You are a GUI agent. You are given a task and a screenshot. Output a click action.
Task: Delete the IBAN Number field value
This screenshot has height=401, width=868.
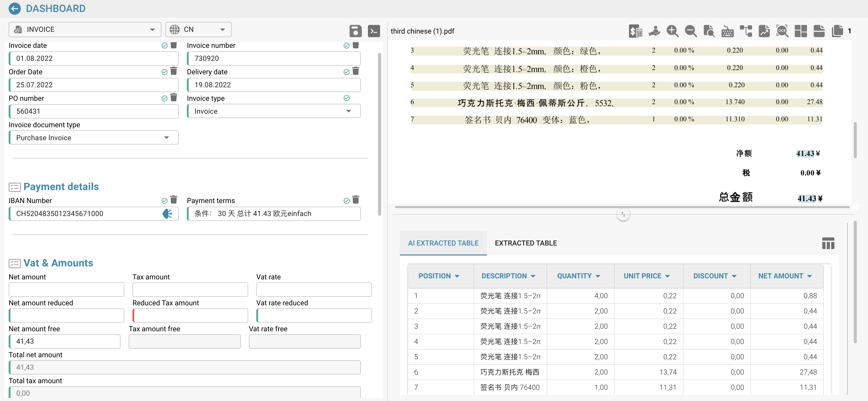(174, 200)
